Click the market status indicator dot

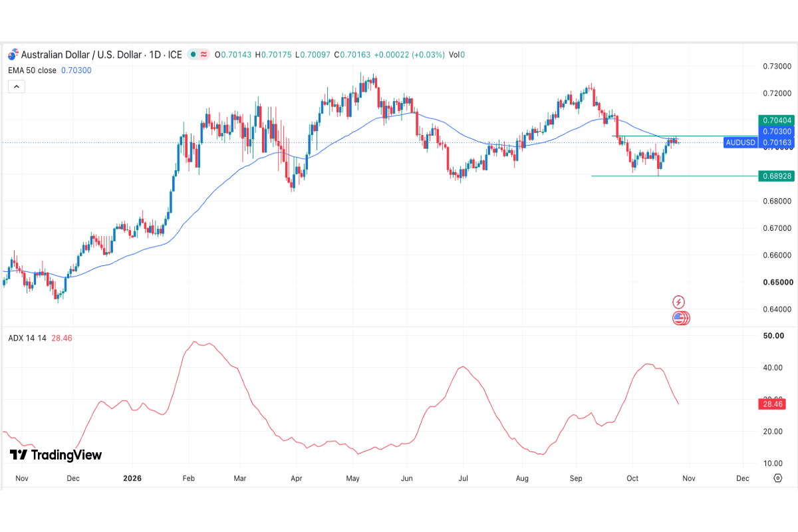192,55
